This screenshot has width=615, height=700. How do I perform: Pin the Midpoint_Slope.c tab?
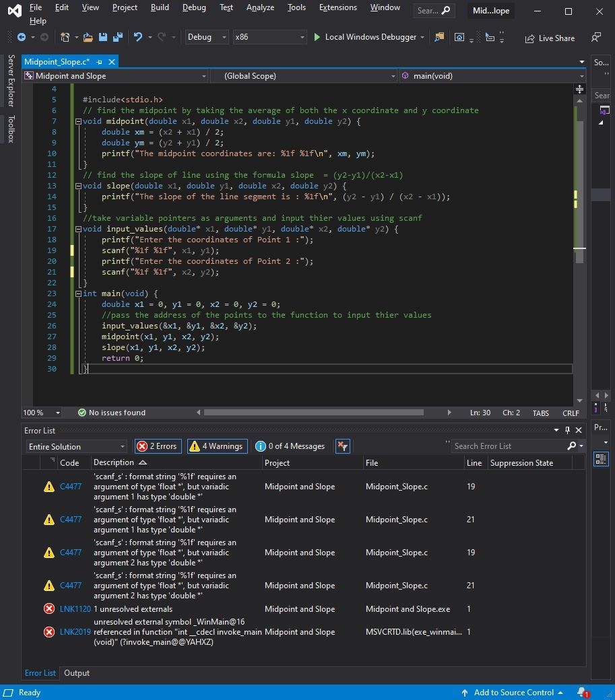(x=99, y=62)
